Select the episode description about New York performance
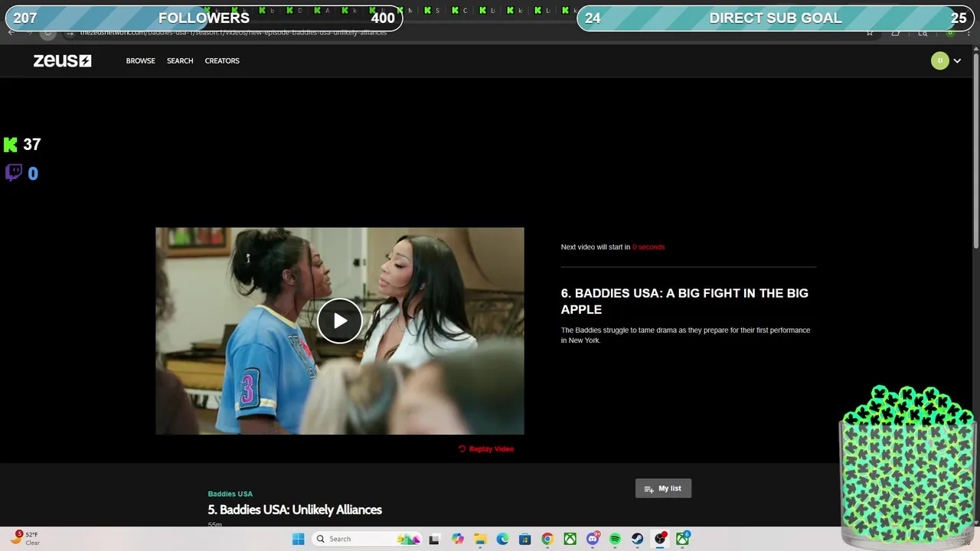The width and height of the screenshot is (980, 551). [x=685, y=335]
